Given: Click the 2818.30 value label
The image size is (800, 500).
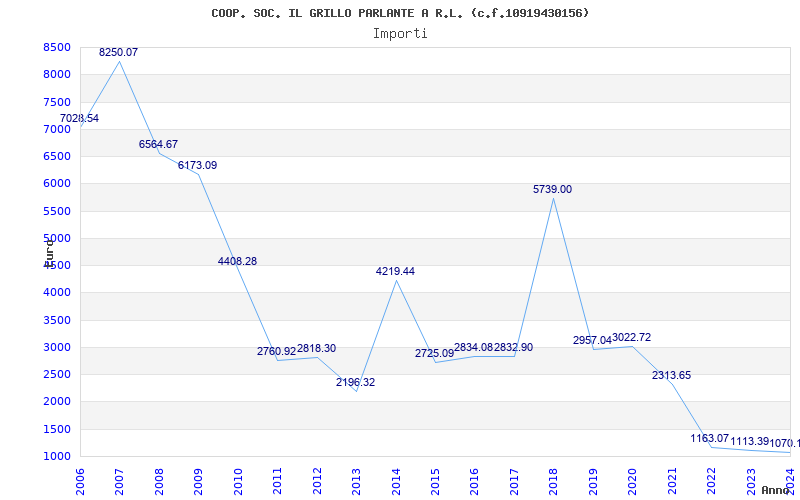Looking at the screenshot, I should (x=316, y=348).
